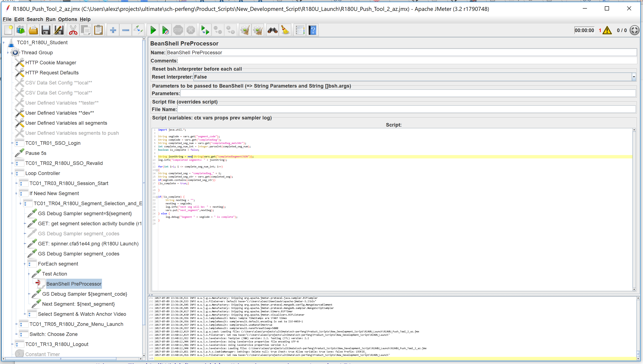Image resolution: width=643 pixels, height=364 pixels.
Task: Start the test with the green play icon
Action: tap(153, 30)
